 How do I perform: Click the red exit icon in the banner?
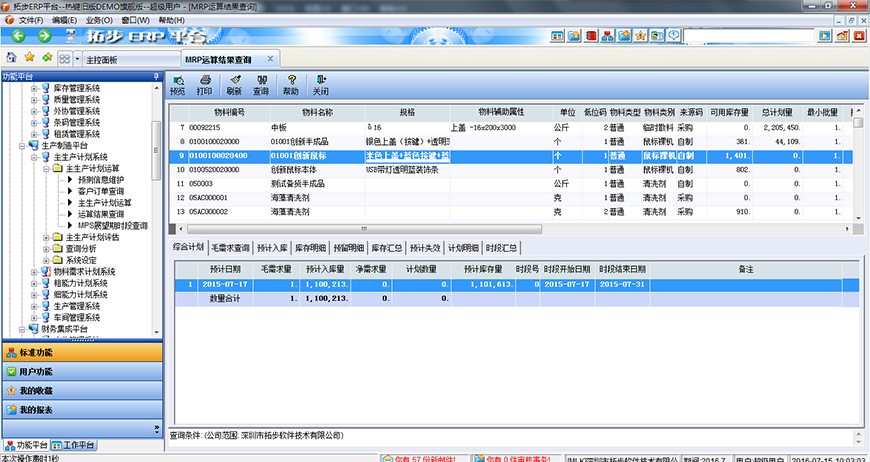pos(859,36)
